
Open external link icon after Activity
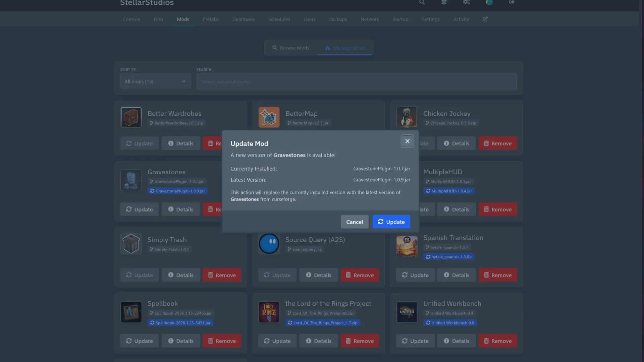(485, 19)
